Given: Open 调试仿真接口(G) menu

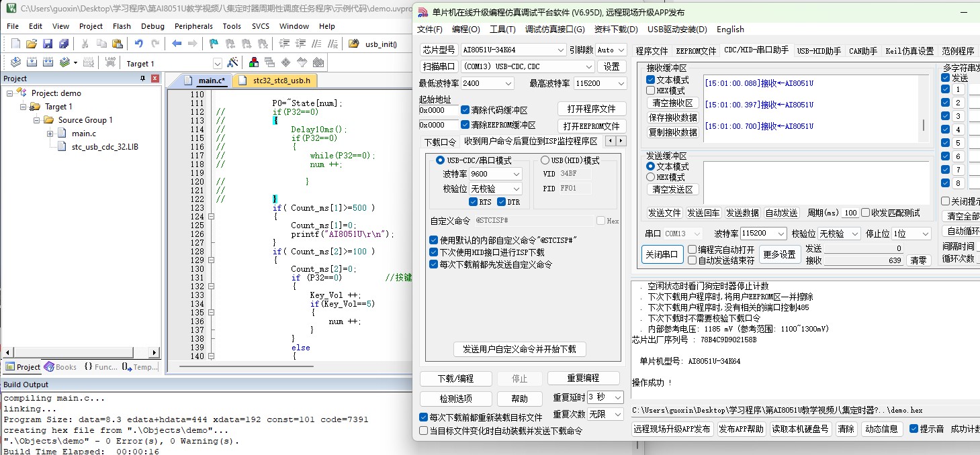Looking at the screenshot, I should [x=555, y=30].
